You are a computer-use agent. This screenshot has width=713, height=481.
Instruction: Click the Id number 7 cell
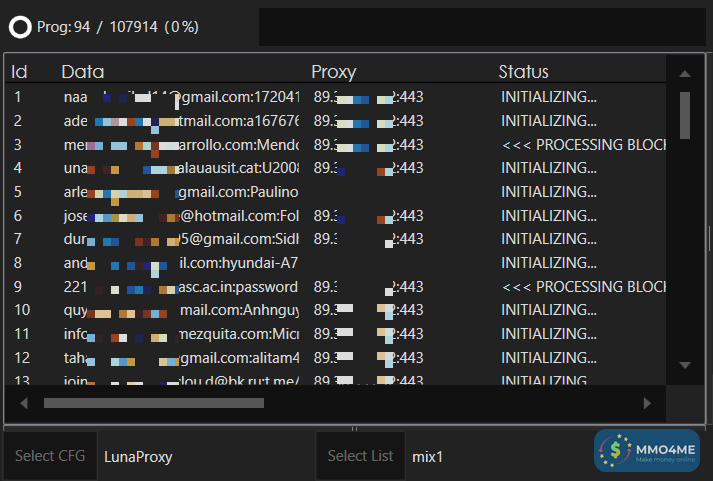point(18,239)
